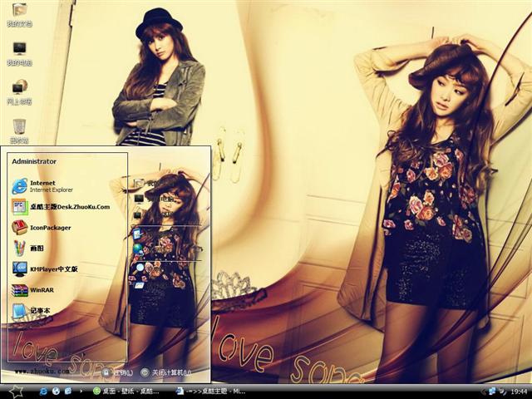Launch IconPackager from the start menu

pyautogui.click(x=42, y=228)
